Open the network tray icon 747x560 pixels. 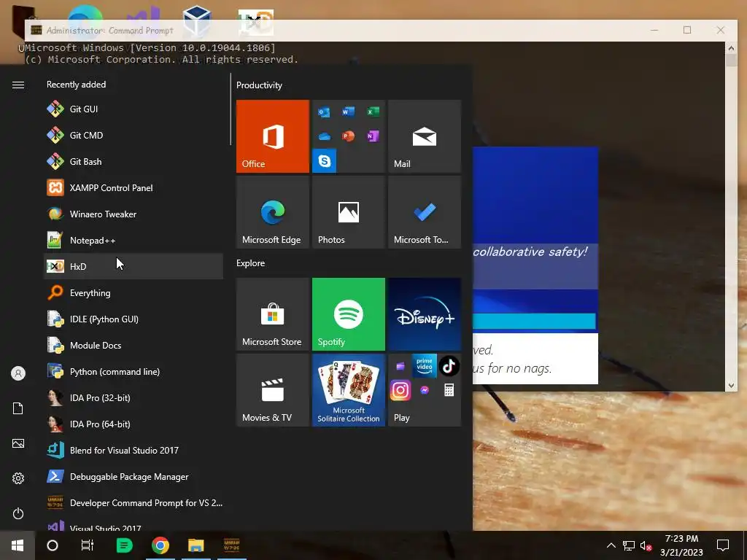(x=629, y=545)
